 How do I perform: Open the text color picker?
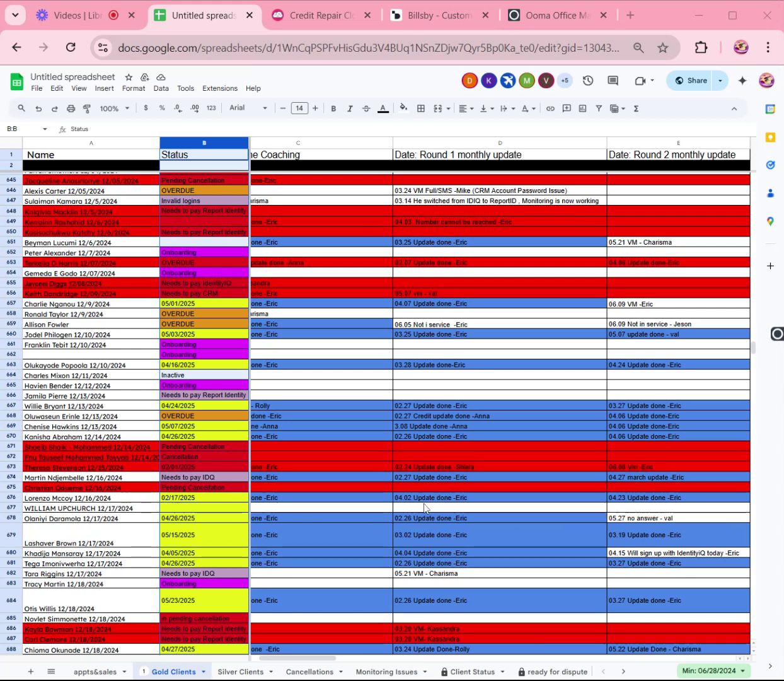pyautogui.click(x=383, y=108)
